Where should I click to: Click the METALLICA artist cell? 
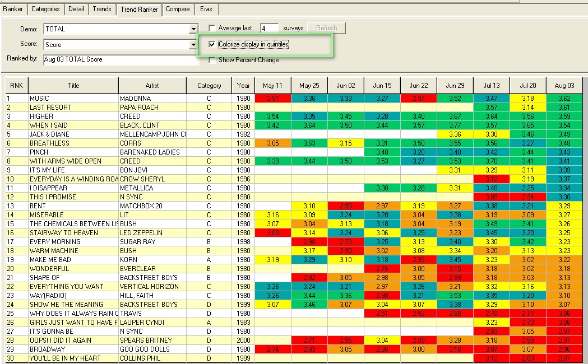[152, 188]
